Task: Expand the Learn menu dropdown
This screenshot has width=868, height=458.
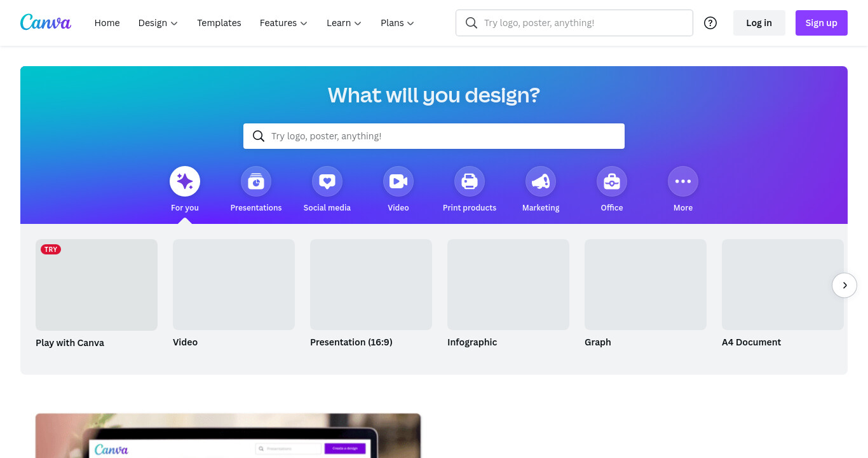Action: 344,23
